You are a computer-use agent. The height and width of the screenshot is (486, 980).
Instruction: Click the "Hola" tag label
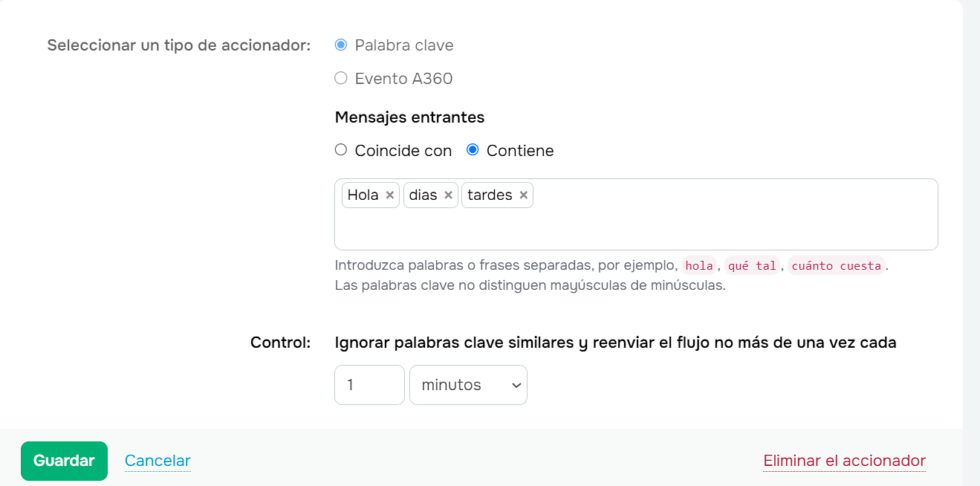(x=363, y=195)
